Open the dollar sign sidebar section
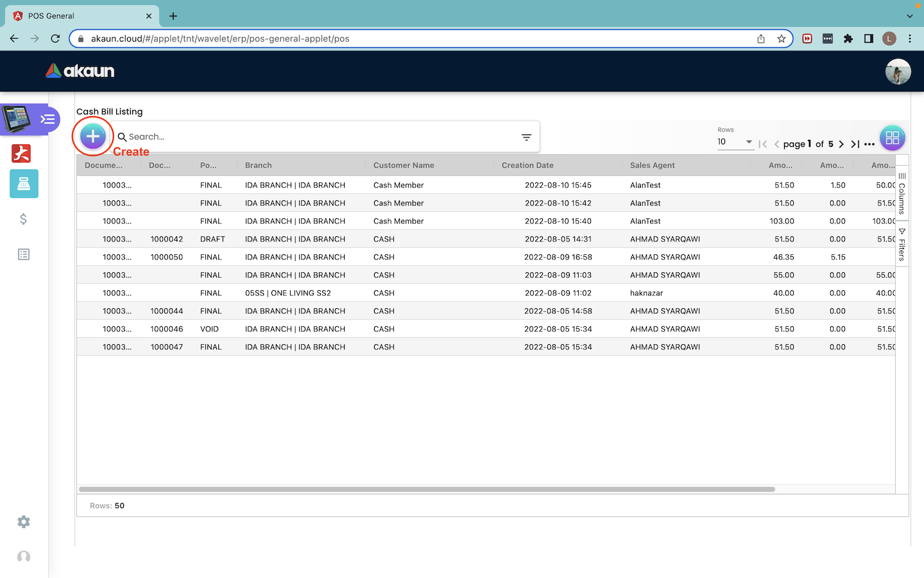This screenshot has height=578, width=924. (x=24, y=219)
